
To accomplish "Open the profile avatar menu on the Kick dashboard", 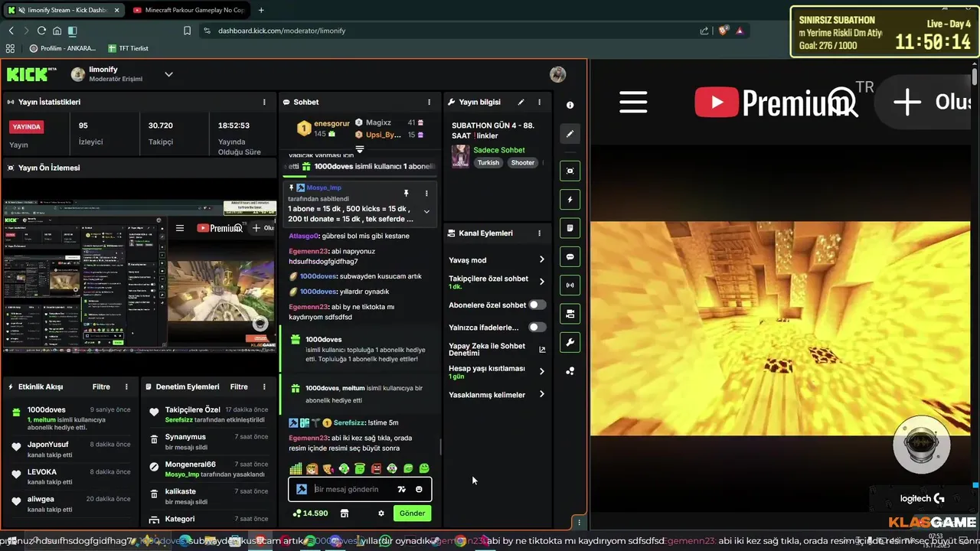I will pos(557,74).
